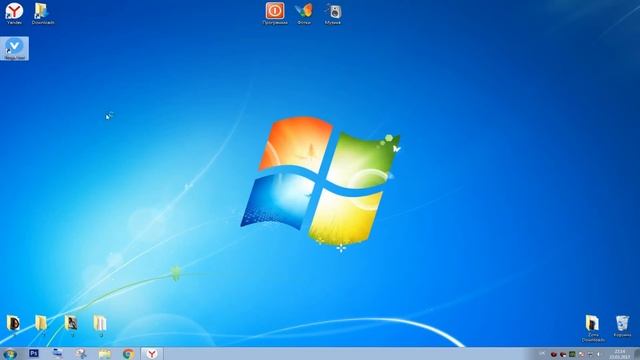The image size is (640, 360).
Task: Open the Downloads folder shortcut on desktop
Action: pyautogui.click(x=43, y=13)
